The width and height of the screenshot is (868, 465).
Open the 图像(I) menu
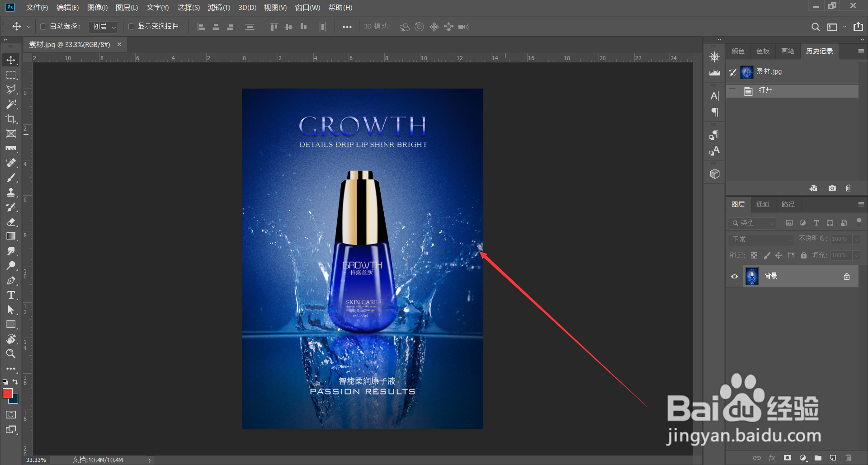tap(97, 8)
